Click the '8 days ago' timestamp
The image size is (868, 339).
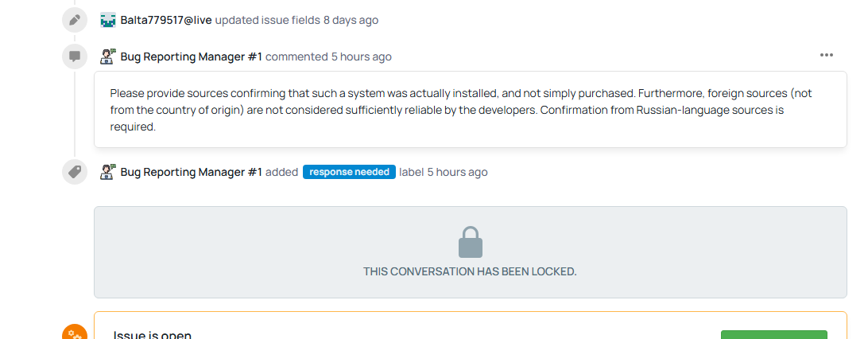[351, 21]
